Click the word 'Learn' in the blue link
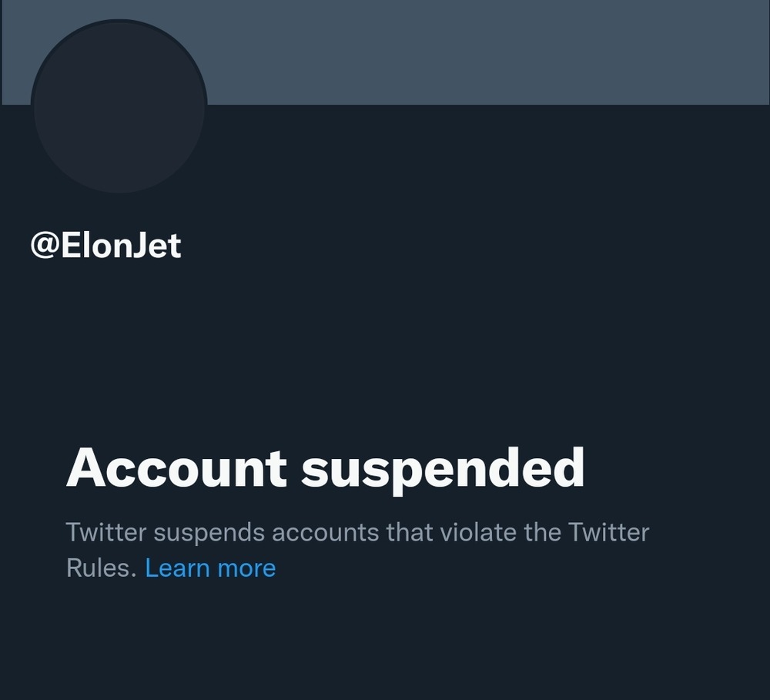Viewport: 770px width, 700px height. (x=177, y=568)
